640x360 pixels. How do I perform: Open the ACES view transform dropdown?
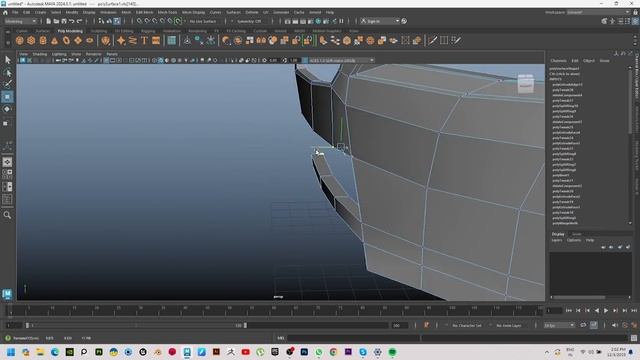point(341,60)
